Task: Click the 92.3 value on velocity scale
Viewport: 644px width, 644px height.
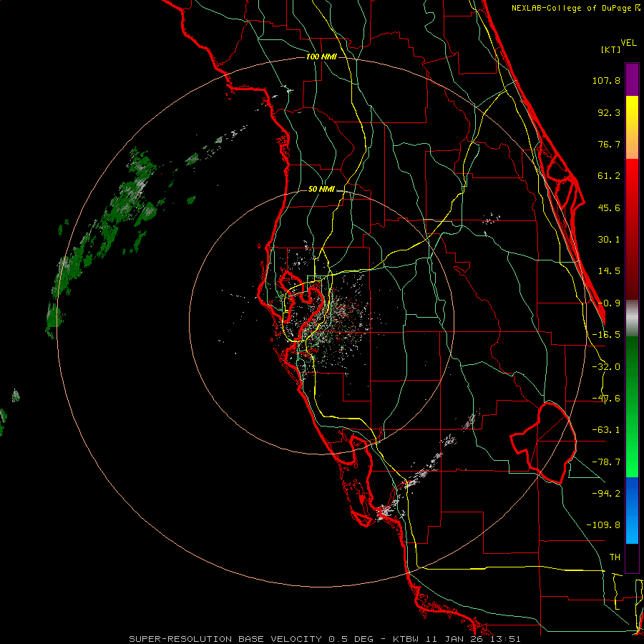Action: [x=609, y=112]
